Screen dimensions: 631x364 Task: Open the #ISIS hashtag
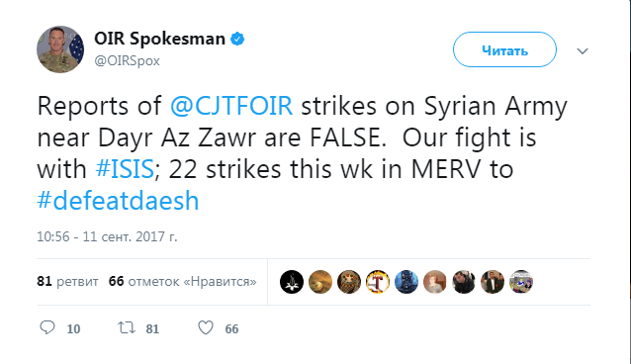pos(125,169)
